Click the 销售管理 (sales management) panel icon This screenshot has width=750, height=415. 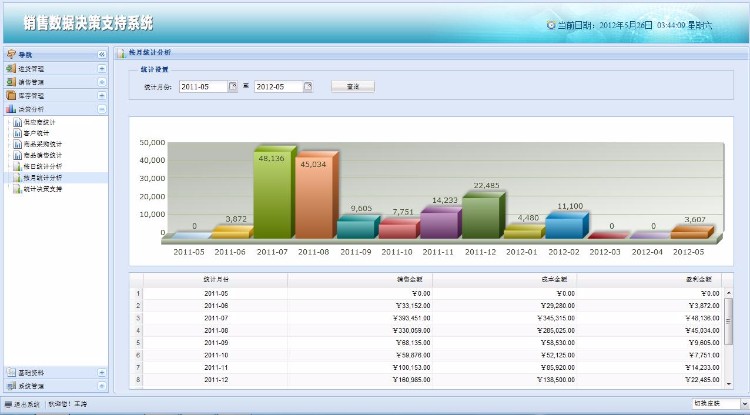[x=10, y=82]
